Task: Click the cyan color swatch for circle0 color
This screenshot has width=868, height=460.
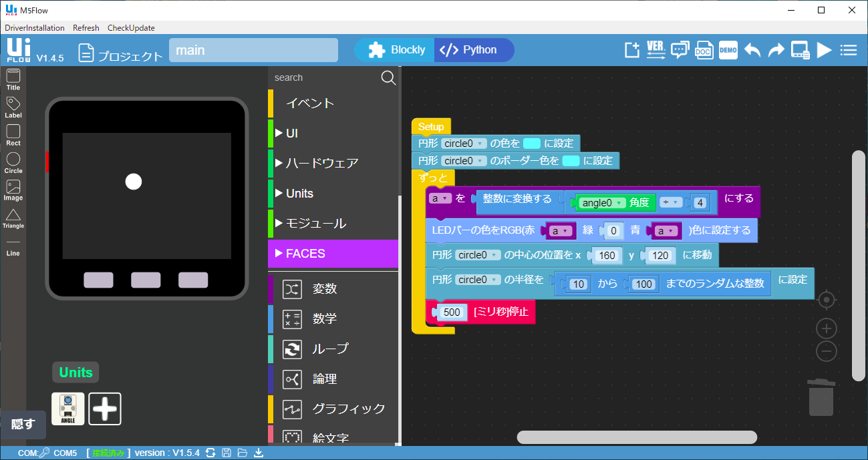Action: coord(532,144)
